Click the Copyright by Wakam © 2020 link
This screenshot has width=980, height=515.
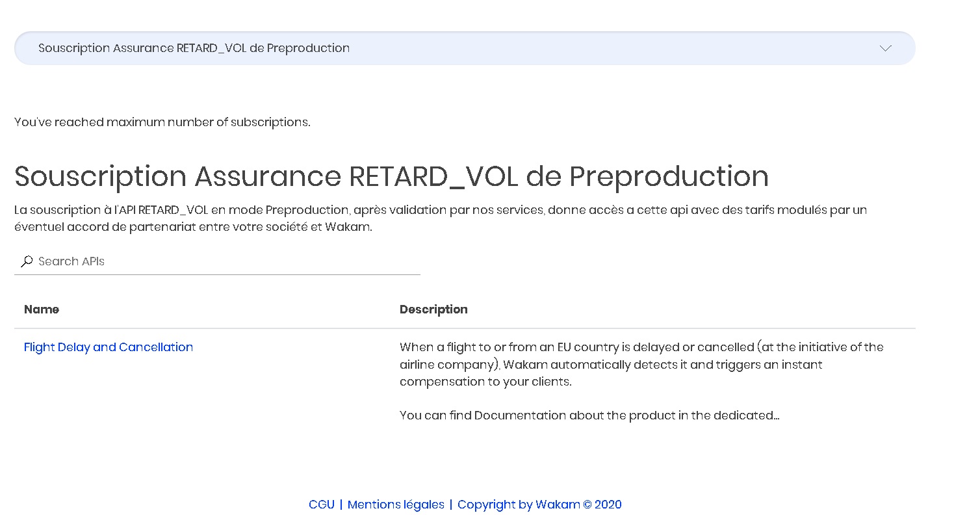click(x=539, y=505)
